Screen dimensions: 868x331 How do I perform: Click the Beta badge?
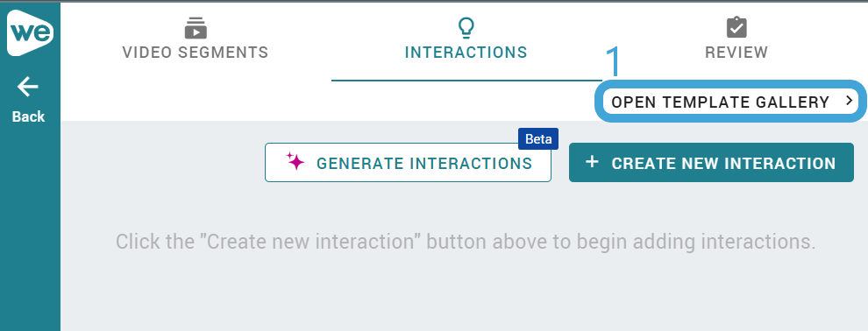pos(538,139)
